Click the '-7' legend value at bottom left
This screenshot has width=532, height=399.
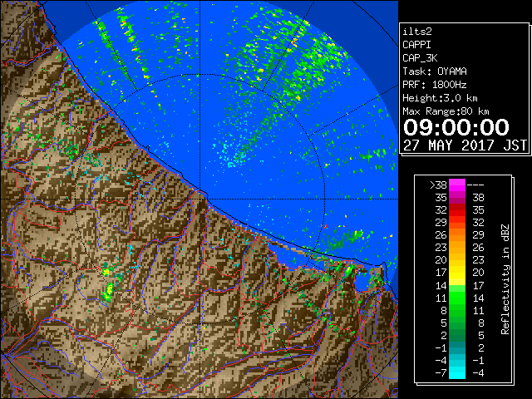pyautogui.click(x=441, y=373)
